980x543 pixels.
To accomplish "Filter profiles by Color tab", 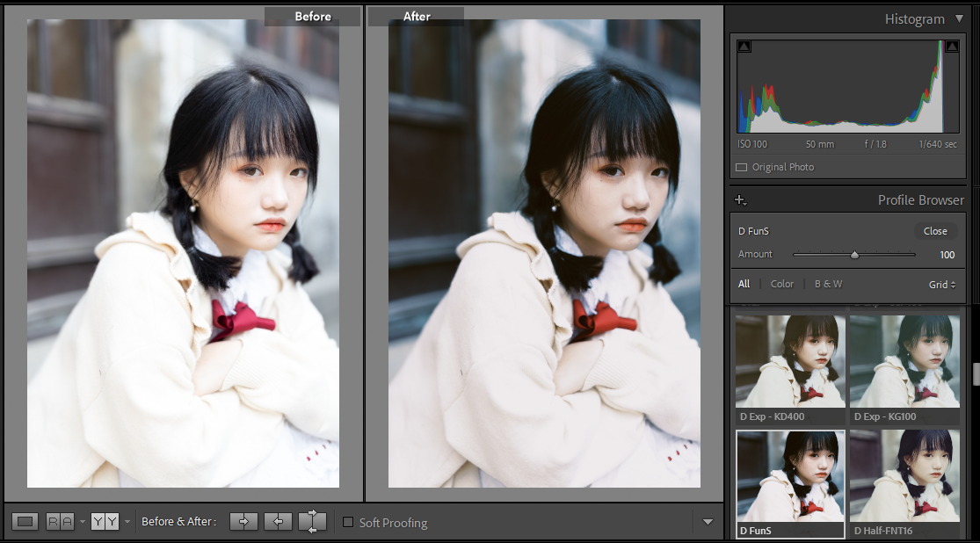I will click(x=781, y=284).
